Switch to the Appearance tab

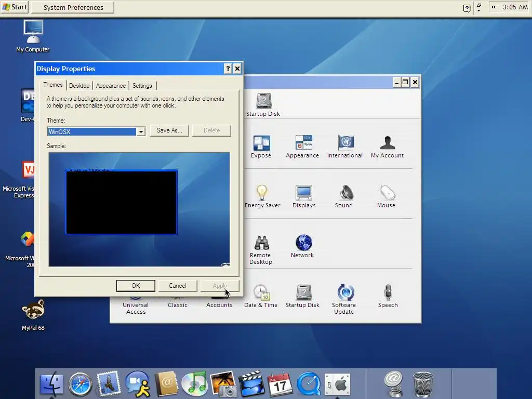click(x=111, y=86)
